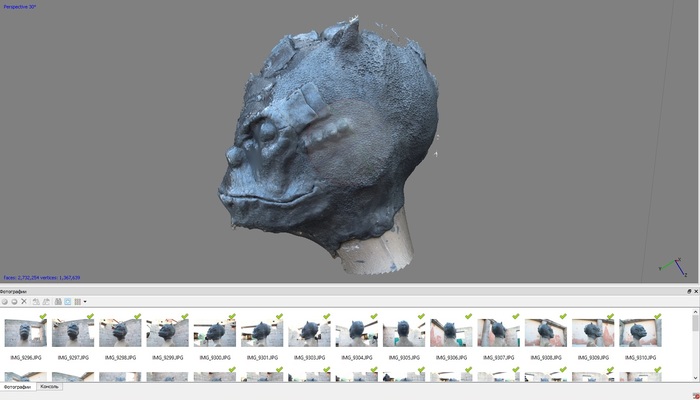Select the Фотографии tab
Screen dimensions: 700x400
(x=16, y=386)
